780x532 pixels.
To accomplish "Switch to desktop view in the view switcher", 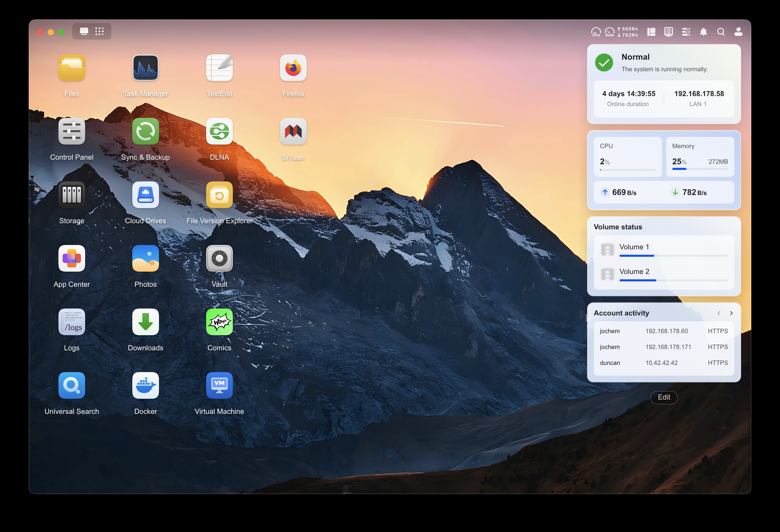I will [84, 31].
